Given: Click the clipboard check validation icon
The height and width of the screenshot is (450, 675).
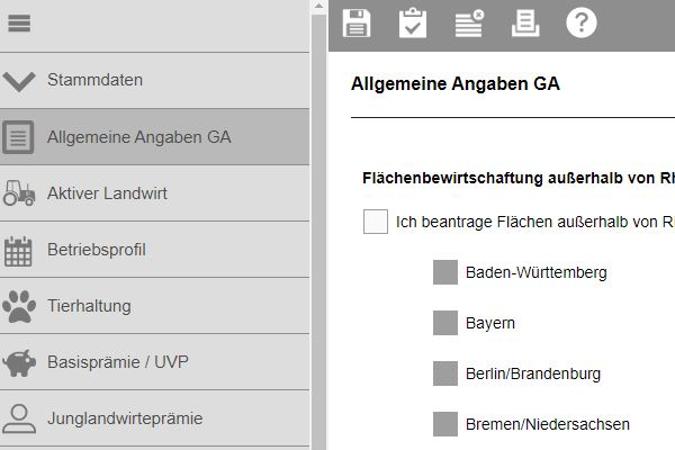Looking at the screenshot, I should tap(412, 23).
